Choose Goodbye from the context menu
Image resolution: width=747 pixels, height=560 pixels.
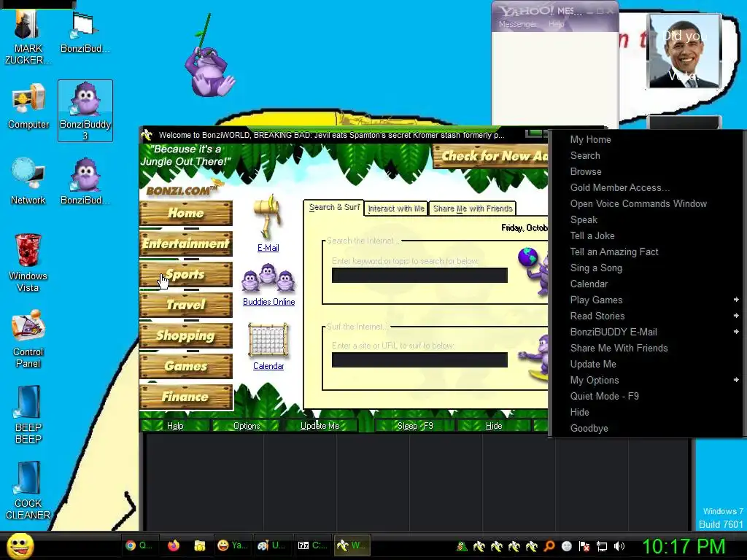647,428
